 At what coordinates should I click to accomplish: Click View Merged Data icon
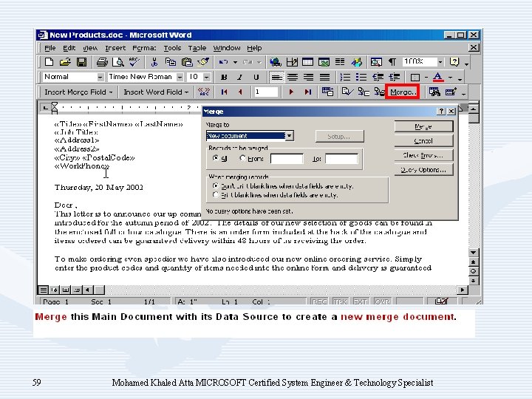204,92
